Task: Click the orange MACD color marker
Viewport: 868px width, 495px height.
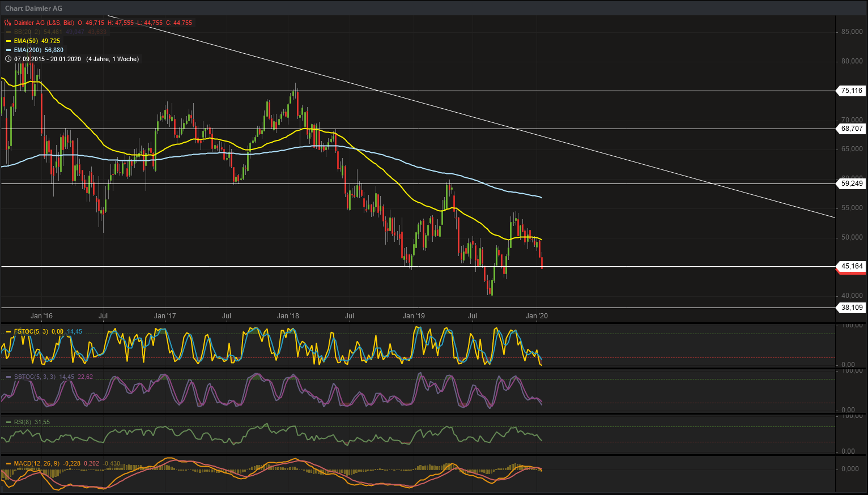Action: coord(8,463)
